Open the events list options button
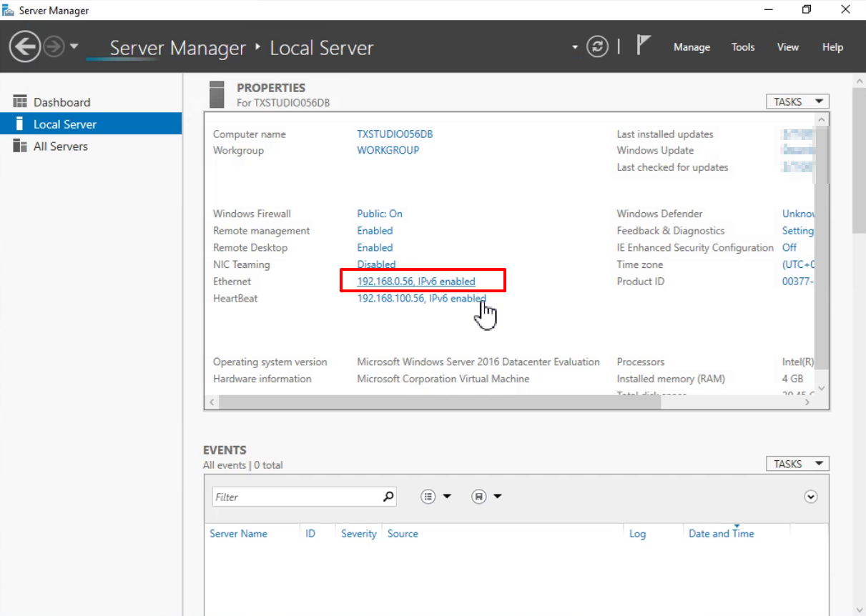This screenshot has height=616, width=866. (428, 497)
